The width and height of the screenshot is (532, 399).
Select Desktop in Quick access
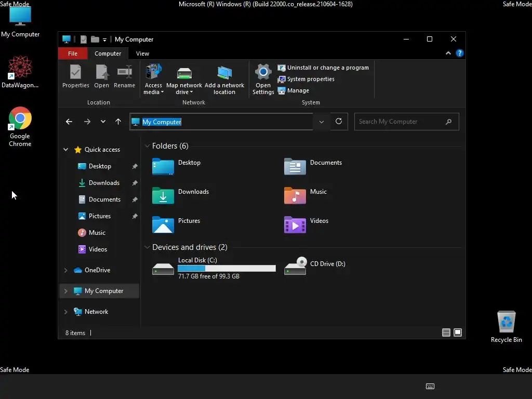(x=100, y=166)
